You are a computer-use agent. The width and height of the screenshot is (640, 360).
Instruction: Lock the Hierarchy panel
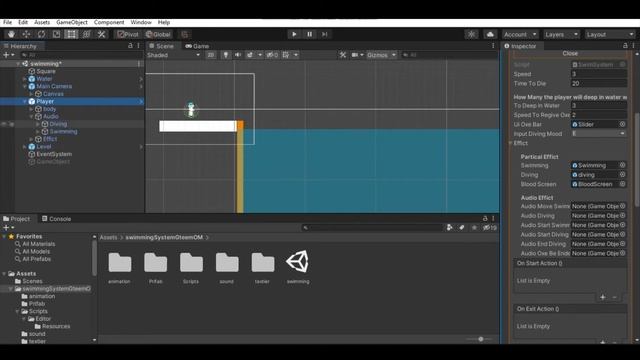tap(130, 46)
